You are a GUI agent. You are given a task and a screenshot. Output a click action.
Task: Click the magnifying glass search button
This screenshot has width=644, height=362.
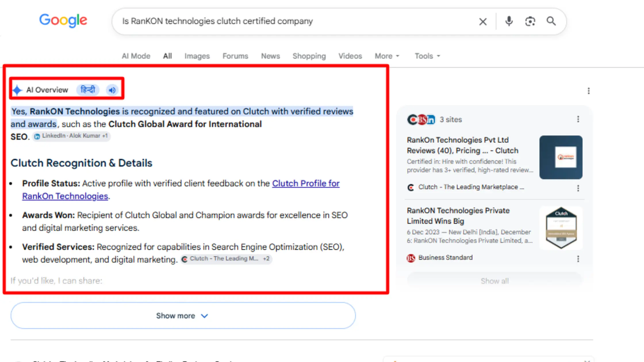pyautogui.click(x=551, y=21)
